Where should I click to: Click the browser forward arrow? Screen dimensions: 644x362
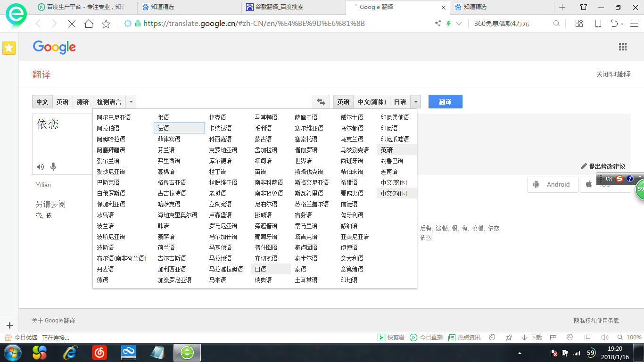click(54, 24)
